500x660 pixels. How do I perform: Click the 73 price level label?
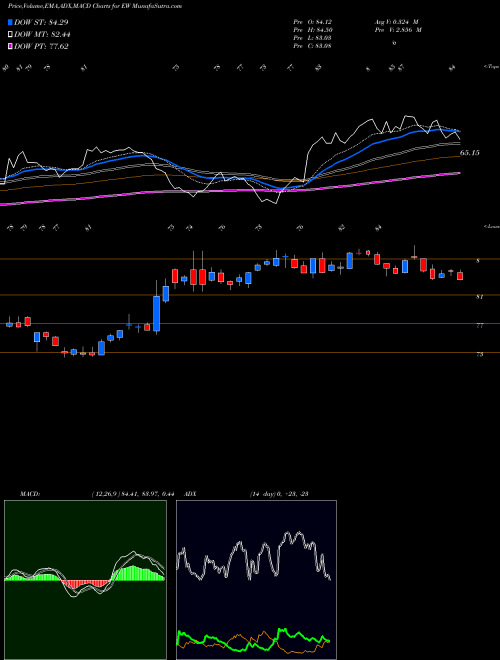tap(479, 354)
